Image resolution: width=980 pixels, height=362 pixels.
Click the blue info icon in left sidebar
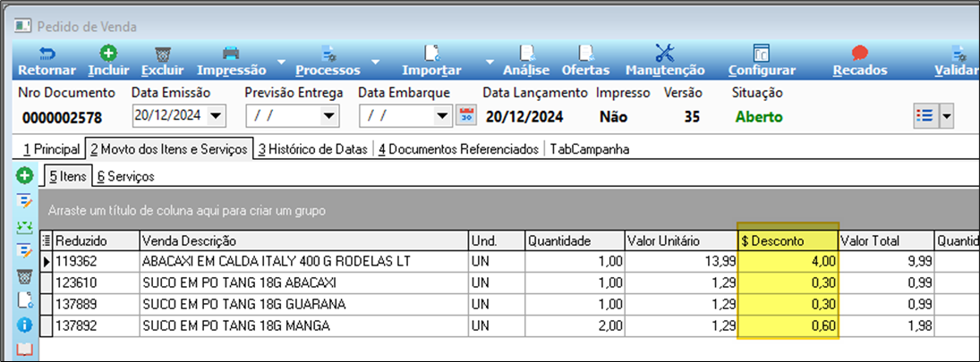tap(24, 325)
